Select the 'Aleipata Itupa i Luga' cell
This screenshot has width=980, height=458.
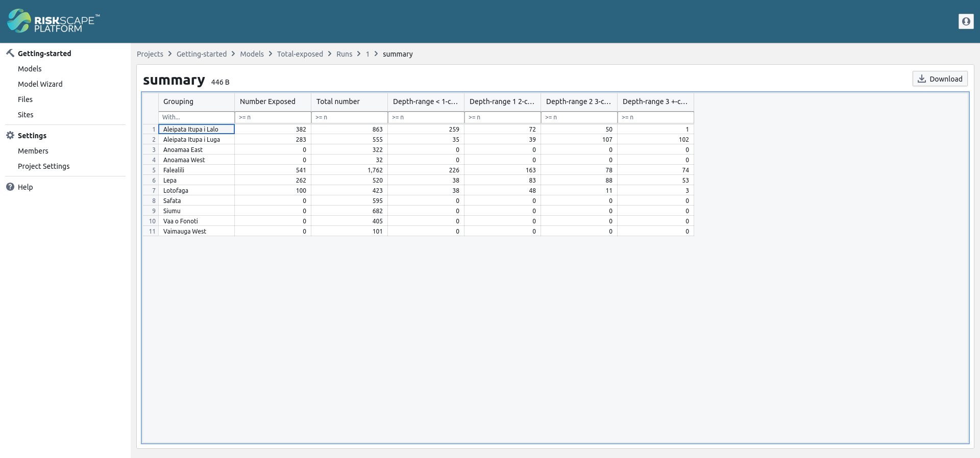point(197,140)
